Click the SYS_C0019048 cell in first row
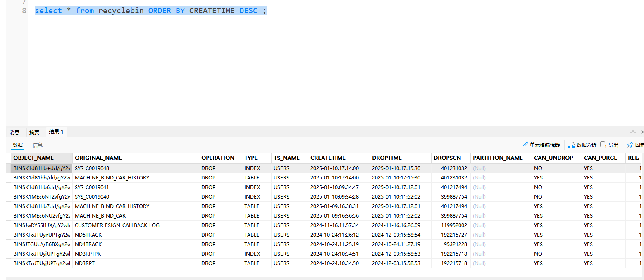644x280 pixels. (x=92, y=168)
